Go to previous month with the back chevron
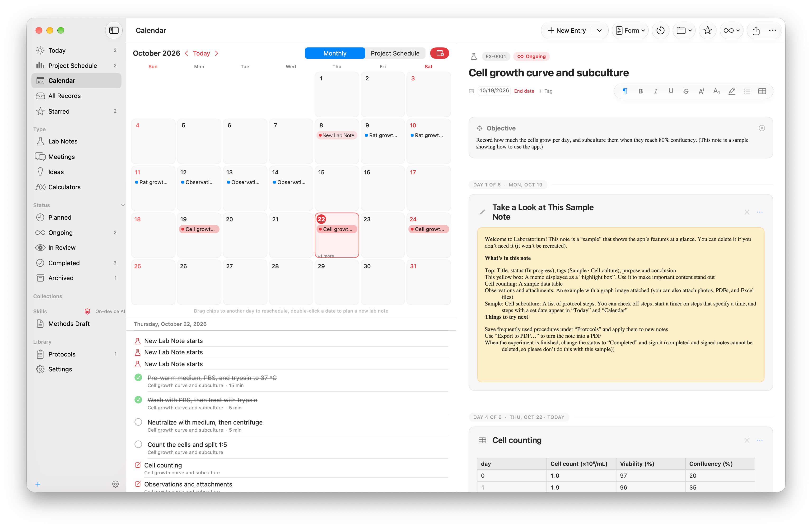 [x=186, y=53]
